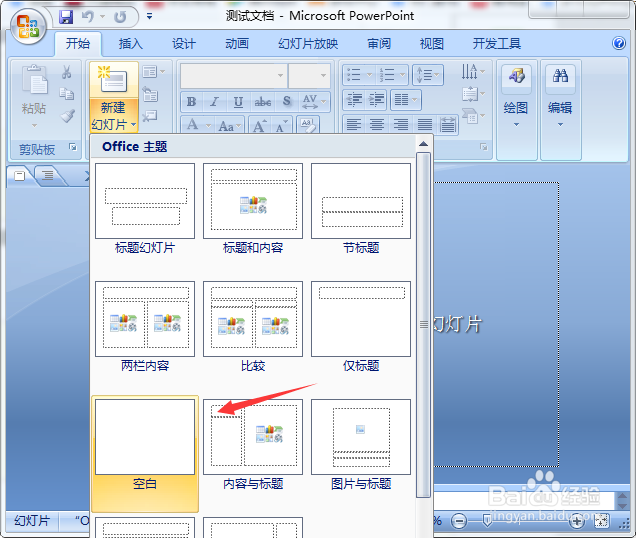Redo the last action
The width and height of the screenshot is (636, 538).
click(x=120, y=17)
